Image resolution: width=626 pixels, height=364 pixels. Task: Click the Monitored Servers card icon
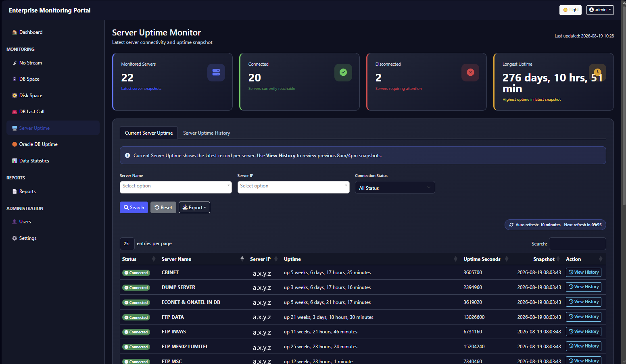(216, 73)
